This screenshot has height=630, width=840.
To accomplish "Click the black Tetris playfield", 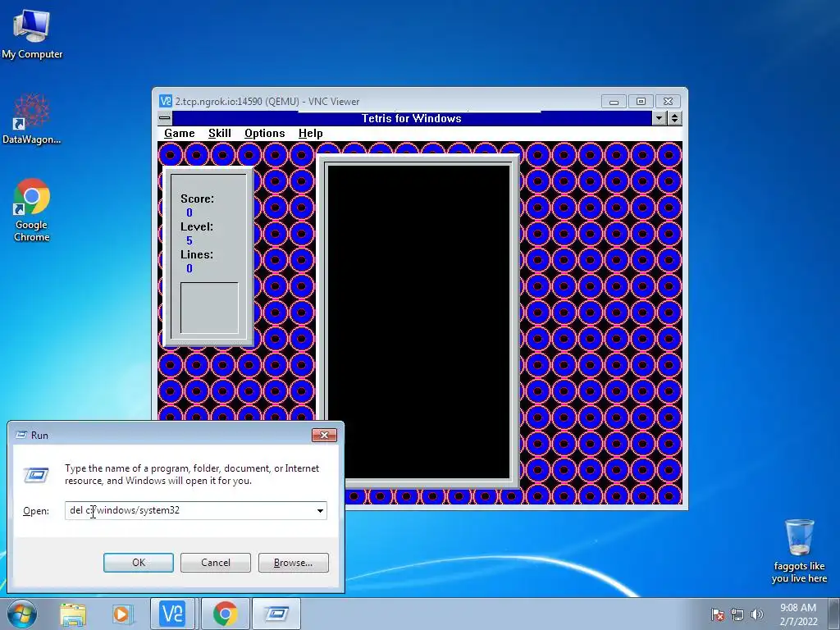I will click(418, 321).
